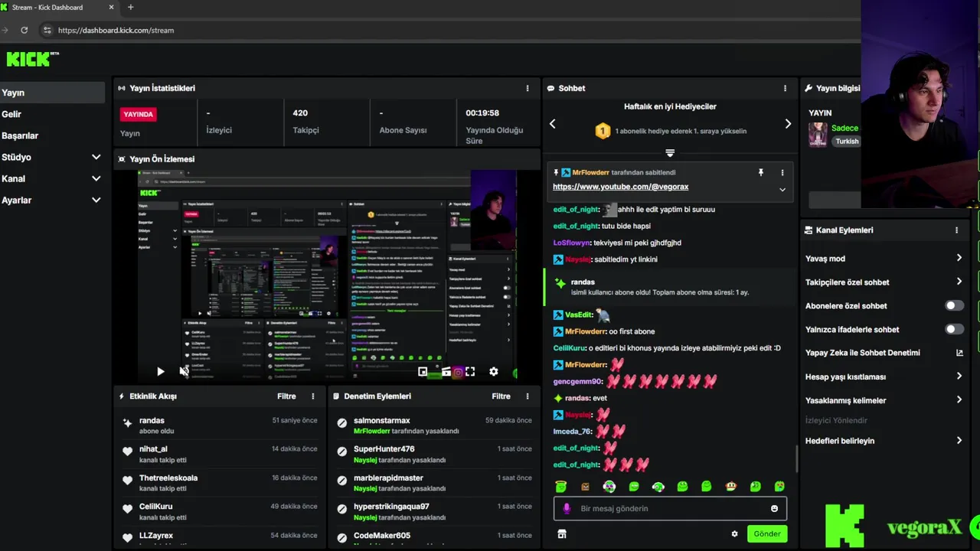Viewport: 980px width, 551px height.
Task: Open the shop icon below chat input
Action: [x=562, y=534]
